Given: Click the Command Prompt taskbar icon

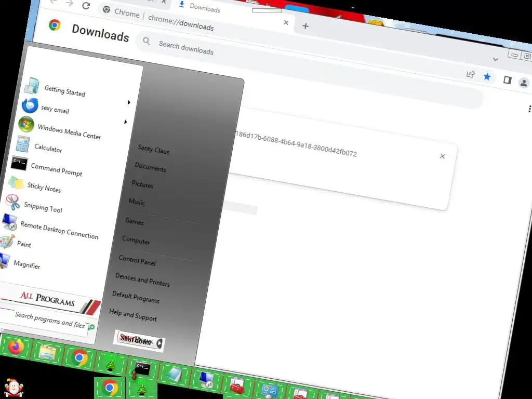Looking at the screenshot, I should [142, 369].
